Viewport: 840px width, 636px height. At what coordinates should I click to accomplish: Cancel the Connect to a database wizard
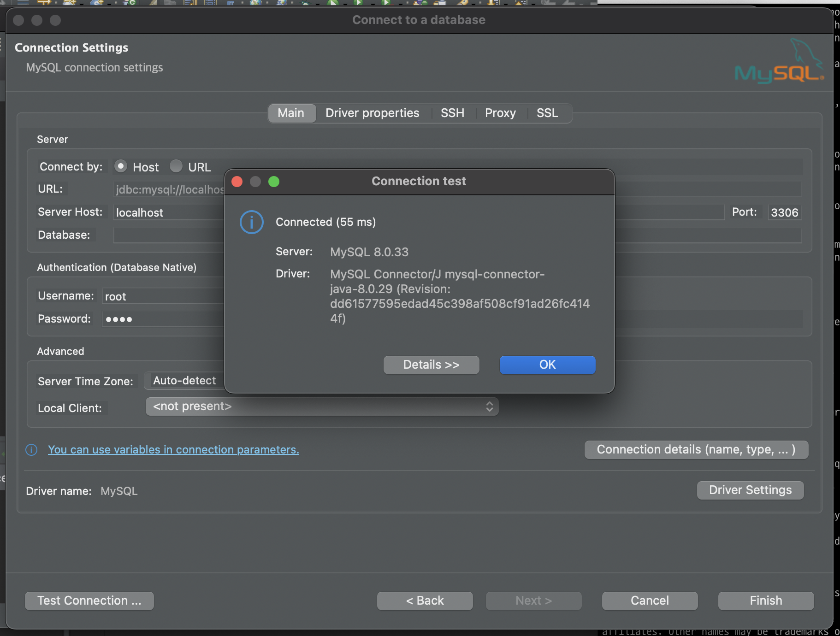click(650, 601)
